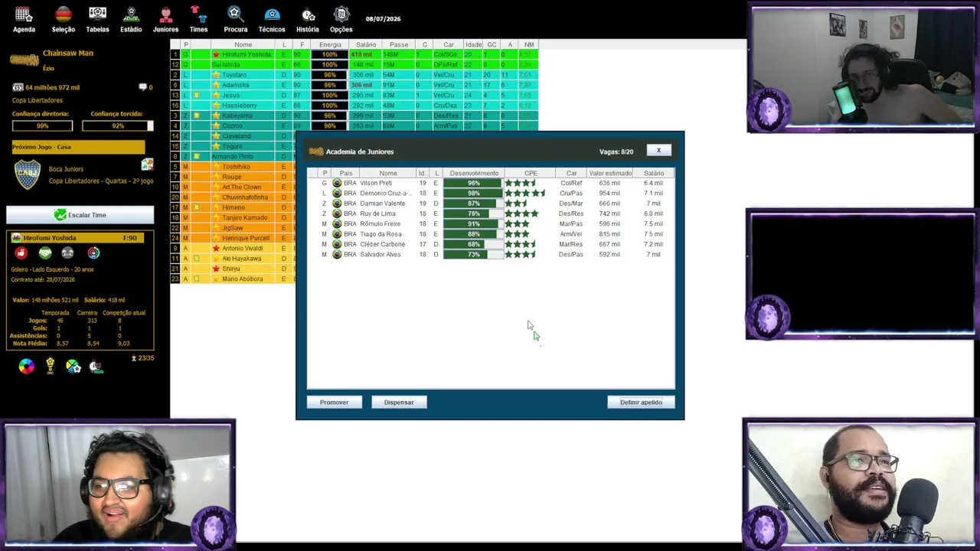This screenshot has height=551, width=980.
Task: Sort juniors by CPE column header
Action: coord(531,173)
